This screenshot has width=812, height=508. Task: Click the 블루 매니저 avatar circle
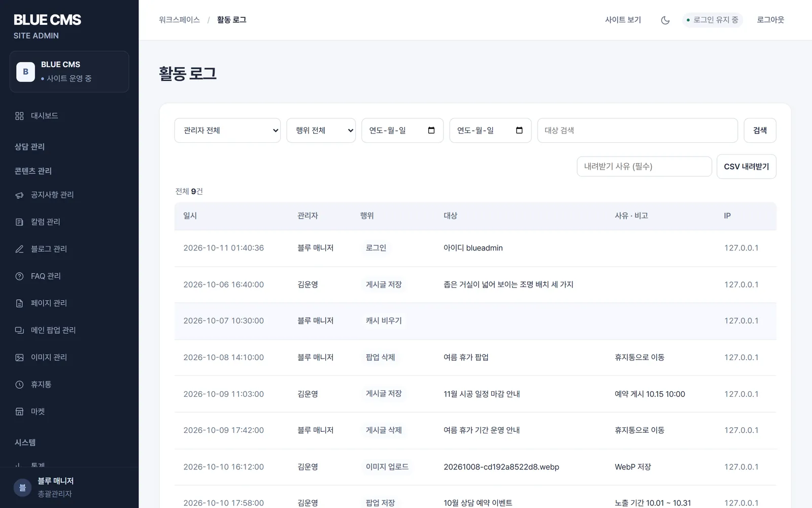(x=22, y=488)
